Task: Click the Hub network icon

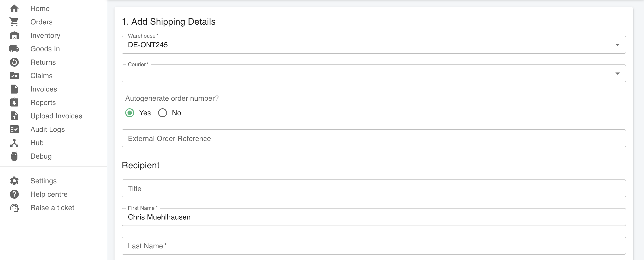Action: click(14, 143)
